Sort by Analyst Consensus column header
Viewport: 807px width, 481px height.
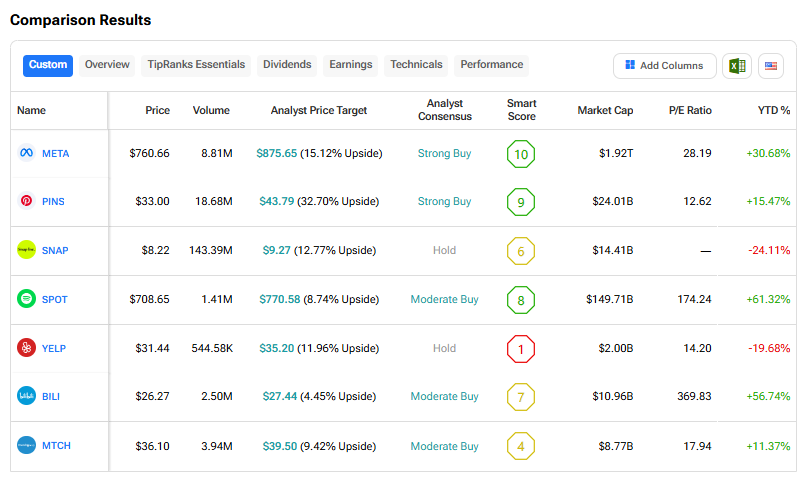pyautogui.click(x=445, y=110)
